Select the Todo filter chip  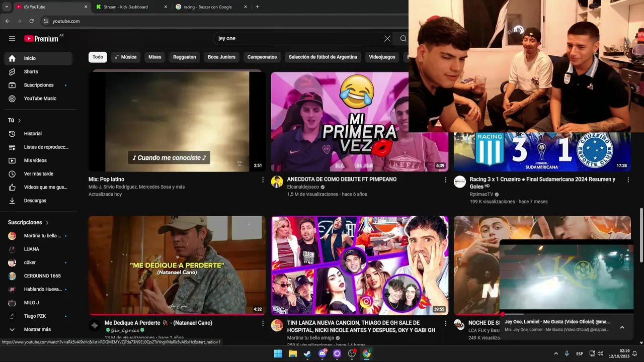coord(98,57)
